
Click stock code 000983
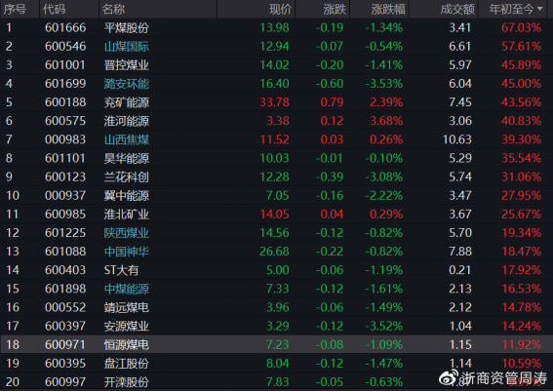[x=65, y=139]
